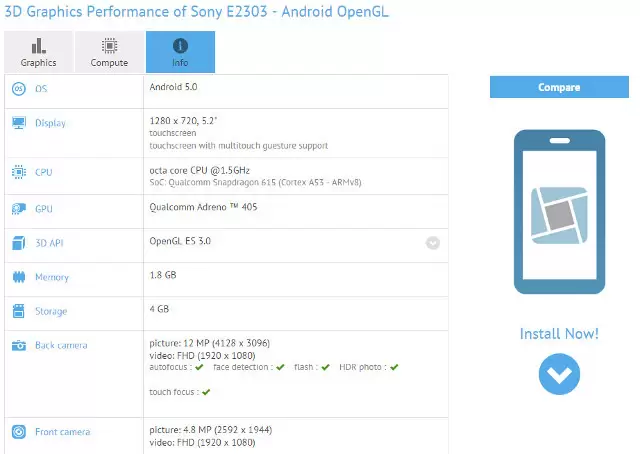Image resolution: width=640 pixels, height=454 pixels.
Task: Click the Back camera icon
Action: click(19, 345)
